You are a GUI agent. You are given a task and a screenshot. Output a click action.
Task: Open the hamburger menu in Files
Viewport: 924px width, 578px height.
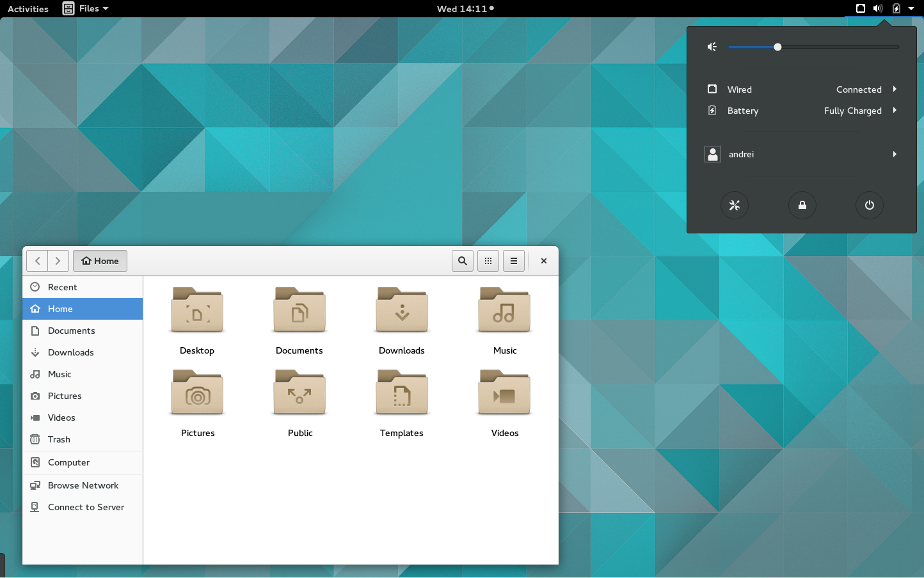(x=514, y=261)
